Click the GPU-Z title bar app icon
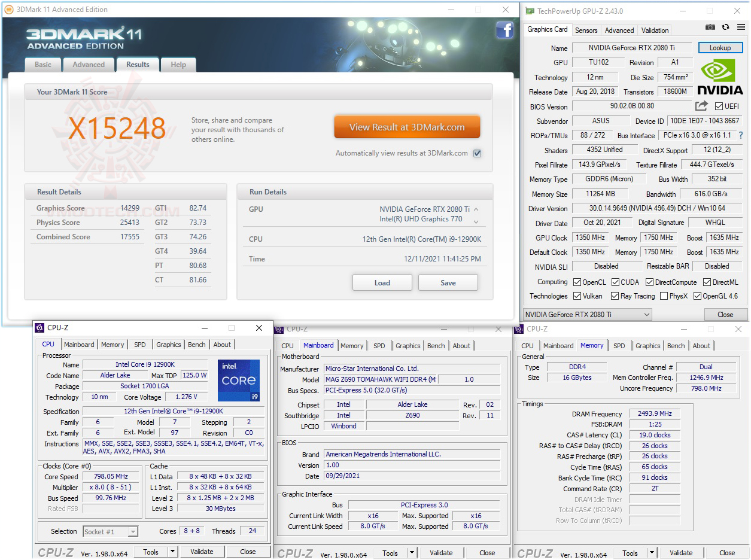Viewport: 751px width, 560px height. (530, 10)
